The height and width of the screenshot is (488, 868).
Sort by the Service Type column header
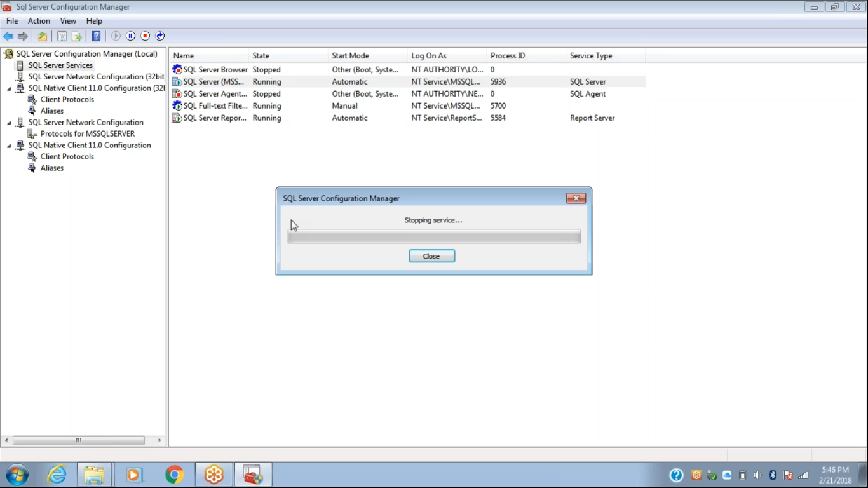click(606, 56)
